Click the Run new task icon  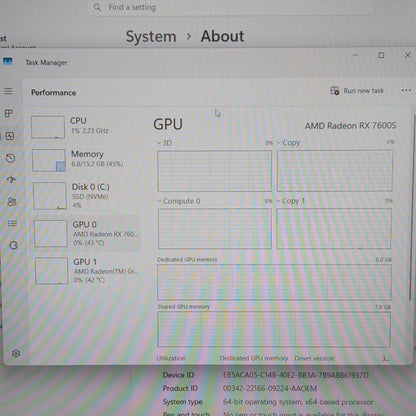tap(335, 90)
